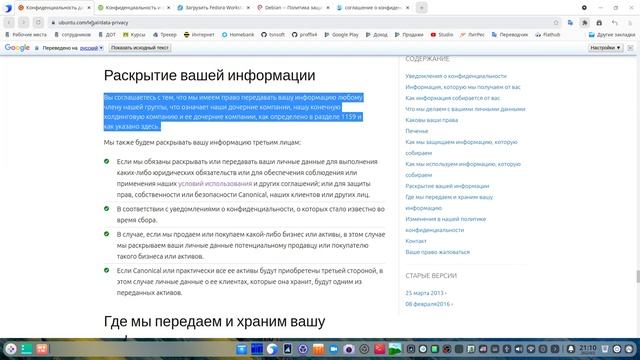Open the 'Курсы' bookmark

[134, 35]
